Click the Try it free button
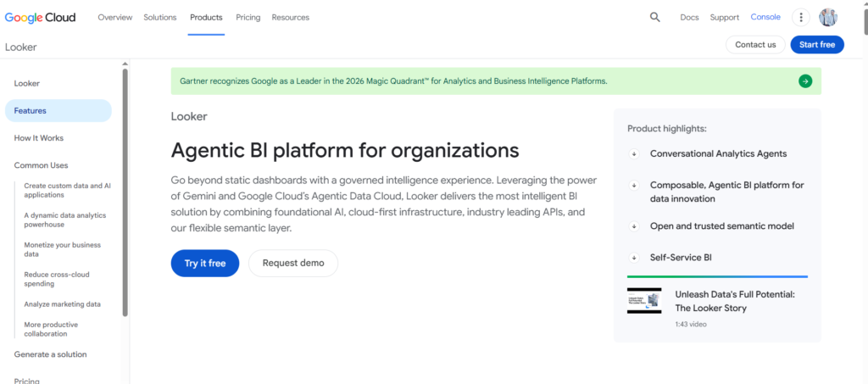Viewport: 868px width, 384px height. (x=205, y=264)
